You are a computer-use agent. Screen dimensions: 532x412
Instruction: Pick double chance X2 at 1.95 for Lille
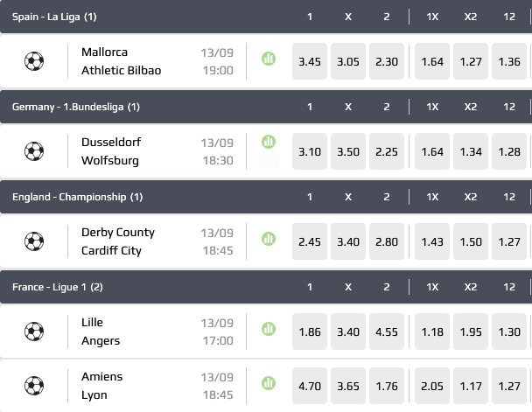click(x=471, y=332)
